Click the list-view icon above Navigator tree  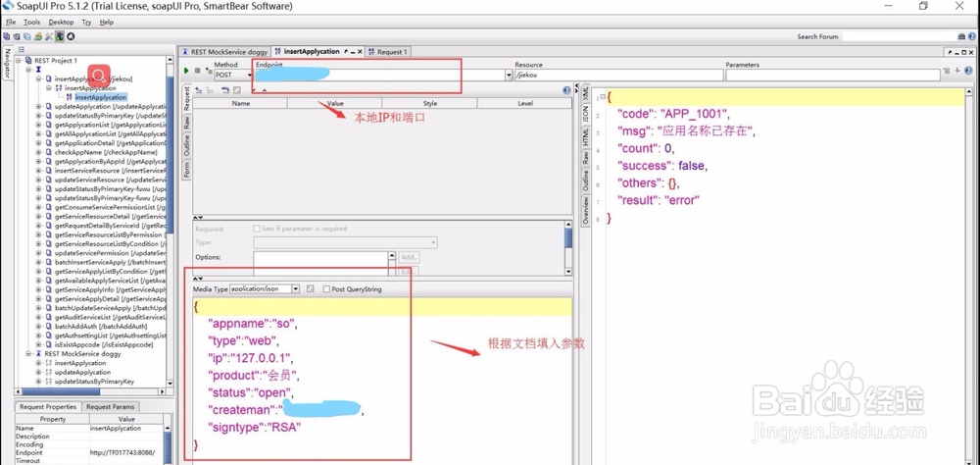[22, 49]
